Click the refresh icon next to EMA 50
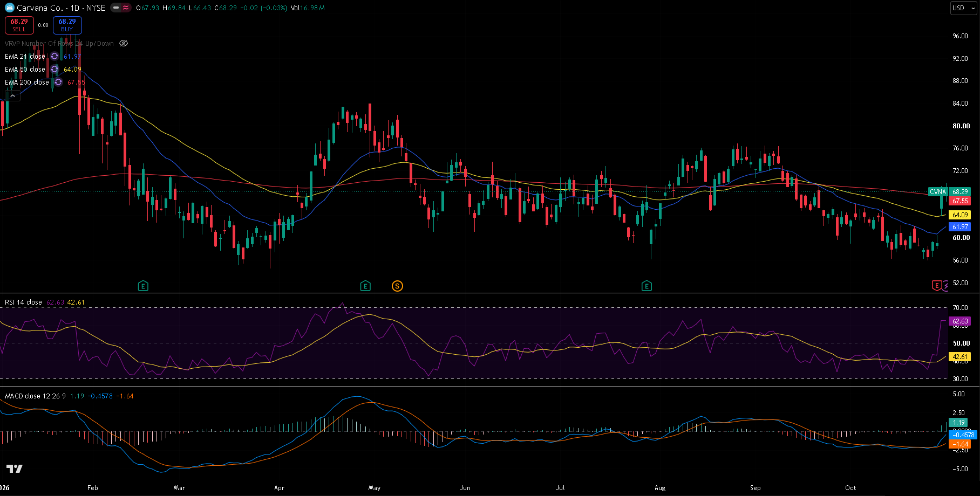Screen dimensions: 980x496 pyautogui.click(x=55, y=70)
